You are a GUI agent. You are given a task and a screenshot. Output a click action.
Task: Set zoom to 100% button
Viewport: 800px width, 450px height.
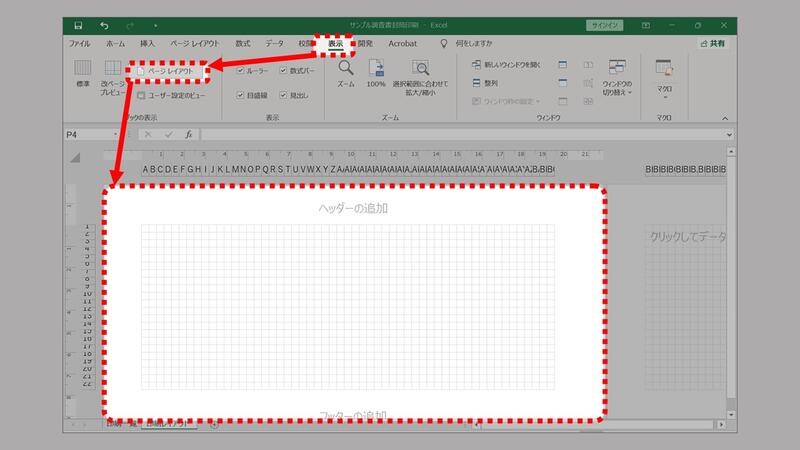(x=376, y=73)
